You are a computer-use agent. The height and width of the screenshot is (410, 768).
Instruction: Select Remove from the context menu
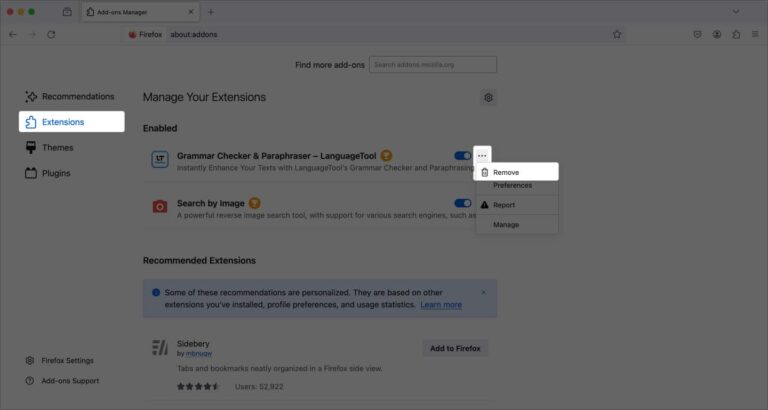point(506,172)
